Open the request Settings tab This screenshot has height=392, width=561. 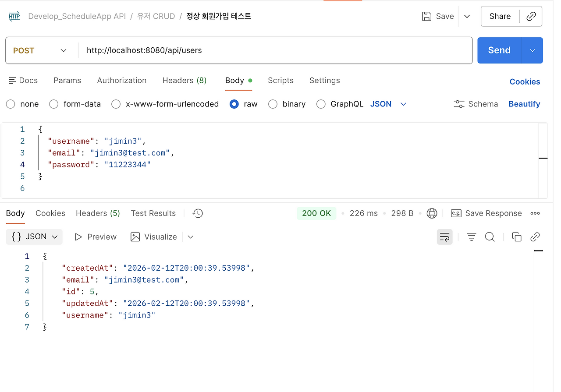(325, 81)
